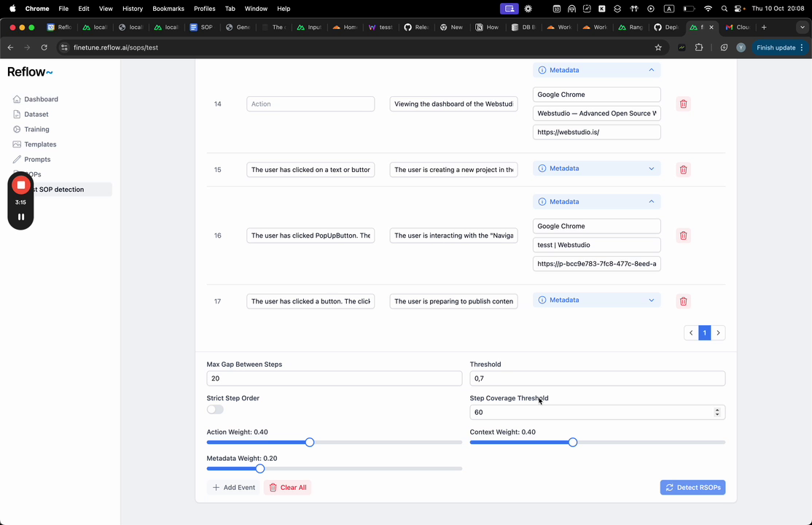
Task: Collapse the Metadata panel on row 14
Action: point(651,70)
